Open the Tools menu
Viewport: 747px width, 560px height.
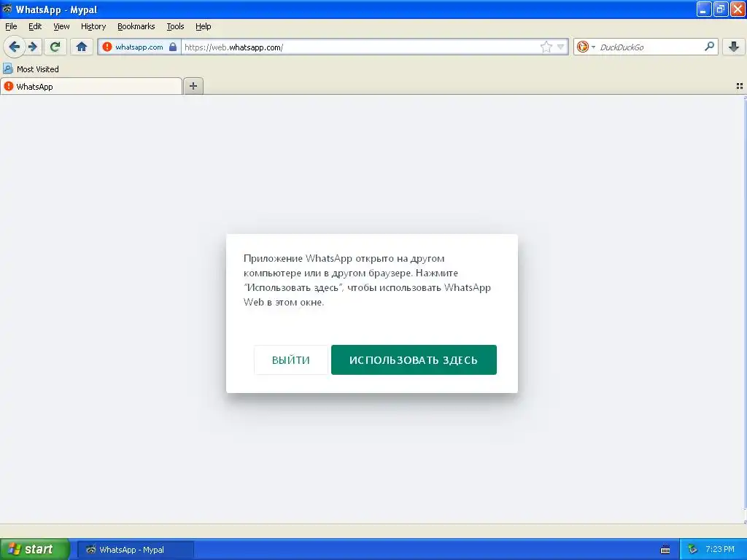(x=175, y=26)
